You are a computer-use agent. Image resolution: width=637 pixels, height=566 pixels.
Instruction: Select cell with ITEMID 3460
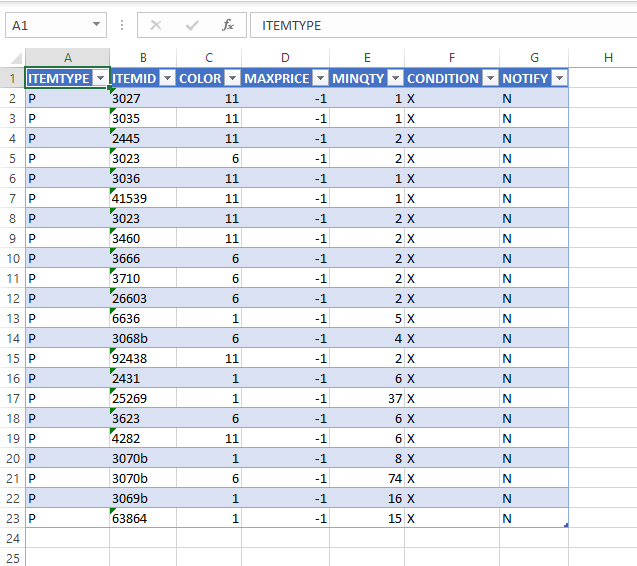click(x=143, y=238)
